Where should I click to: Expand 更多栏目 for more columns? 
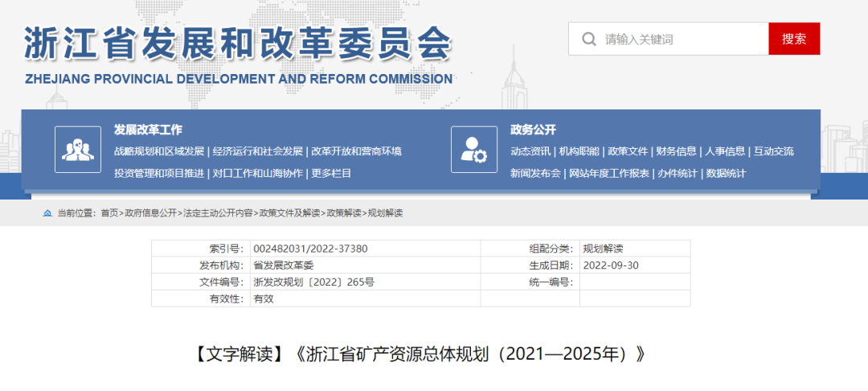(331, 173)
